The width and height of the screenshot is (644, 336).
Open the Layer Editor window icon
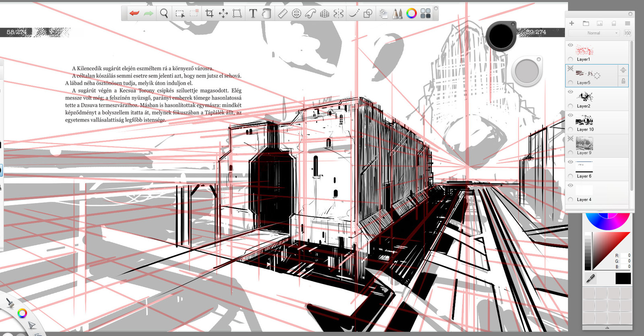coord(384,13)
